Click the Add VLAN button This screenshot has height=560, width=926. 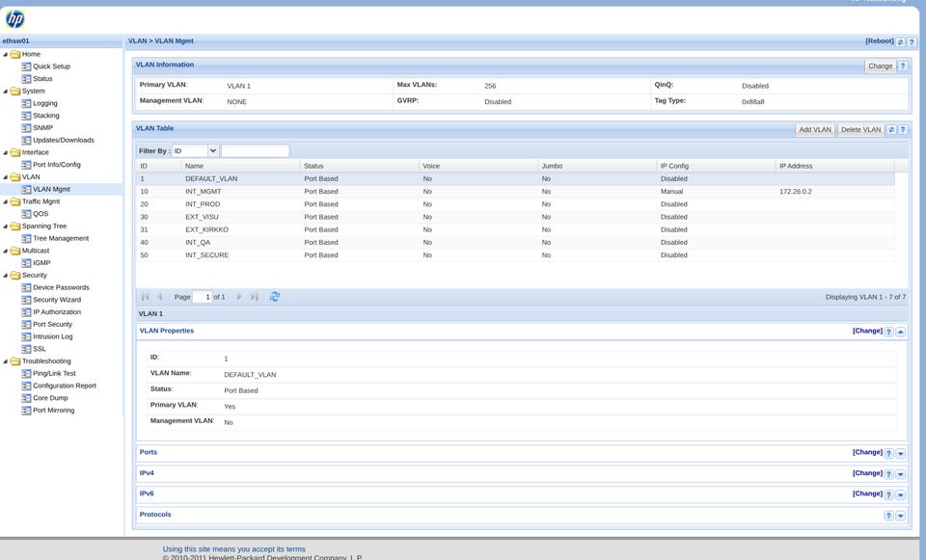(815, 130)
